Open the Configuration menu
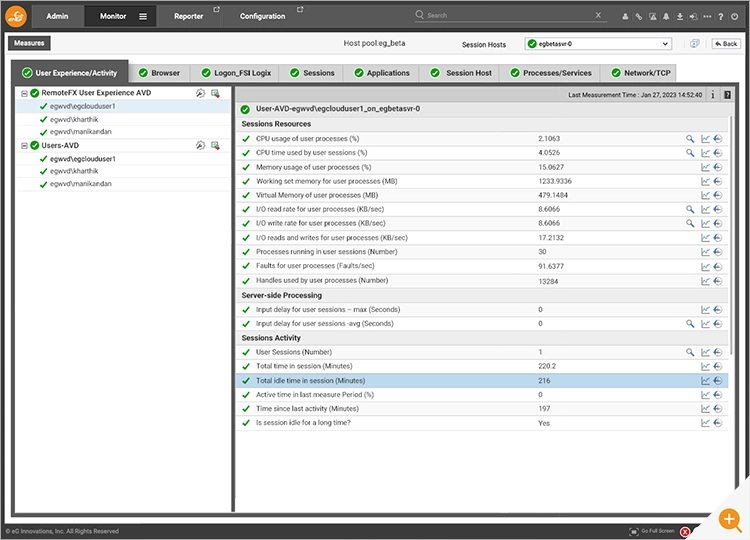 263,16
